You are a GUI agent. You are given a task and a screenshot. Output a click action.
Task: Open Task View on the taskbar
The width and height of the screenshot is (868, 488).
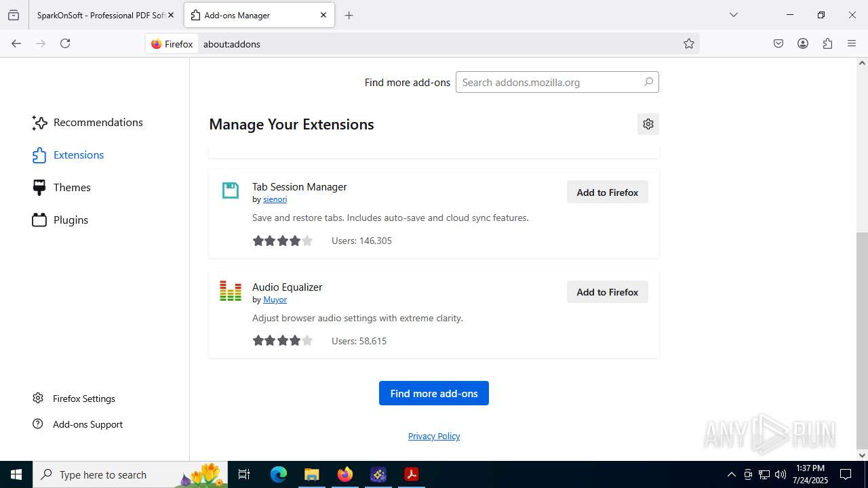(244, 474)
